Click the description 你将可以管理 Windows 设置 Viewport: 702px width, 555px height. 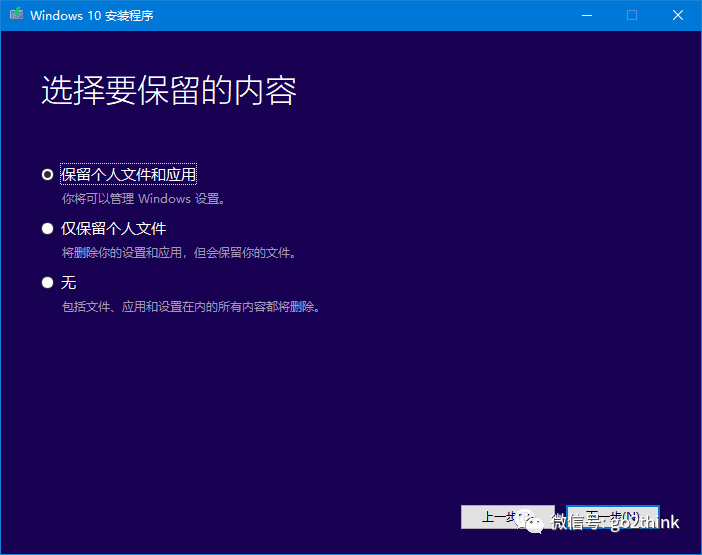[x=143, y=199]
